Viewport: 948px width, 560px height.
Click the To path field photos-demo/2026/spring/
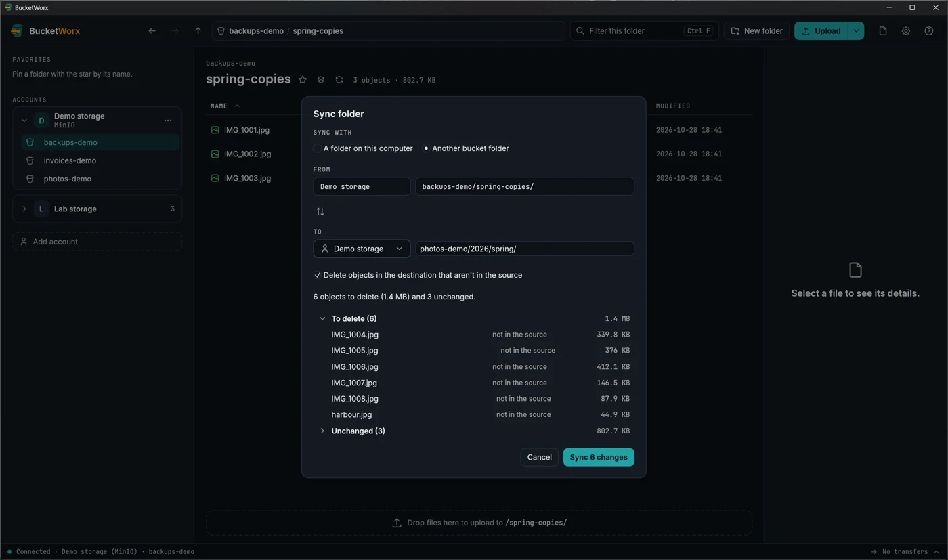[525, 249]
